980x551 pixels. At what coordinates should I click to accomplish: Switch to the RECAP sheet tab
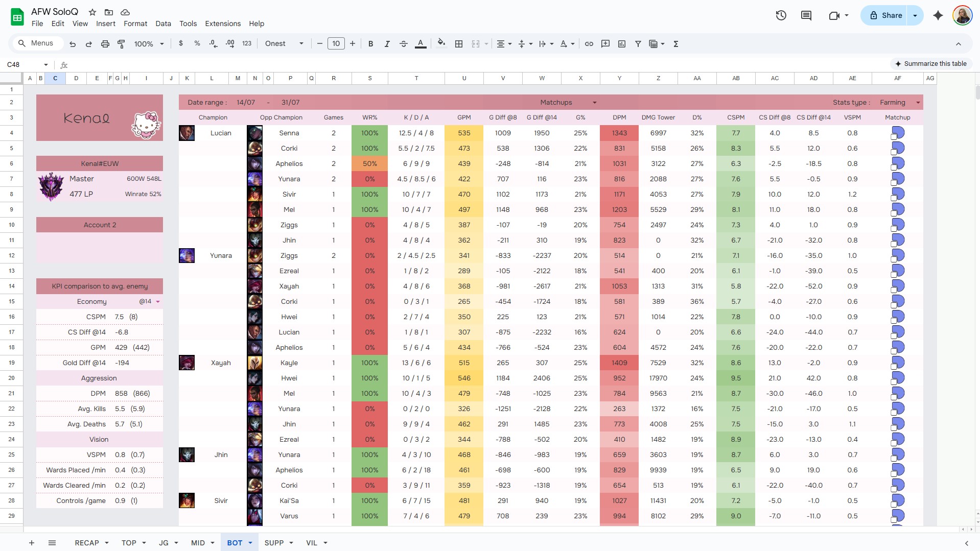pyautogui.click(x=87, y=543)
